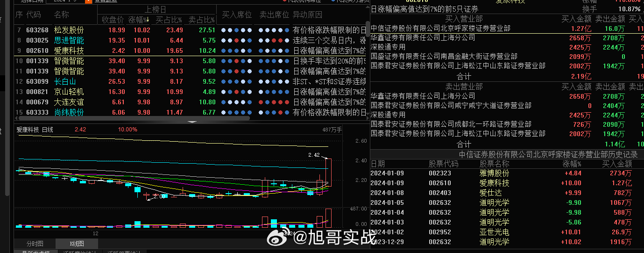
Task: Select the 国泰君安成都北一环路 branch row
Action: click(507, 124)
